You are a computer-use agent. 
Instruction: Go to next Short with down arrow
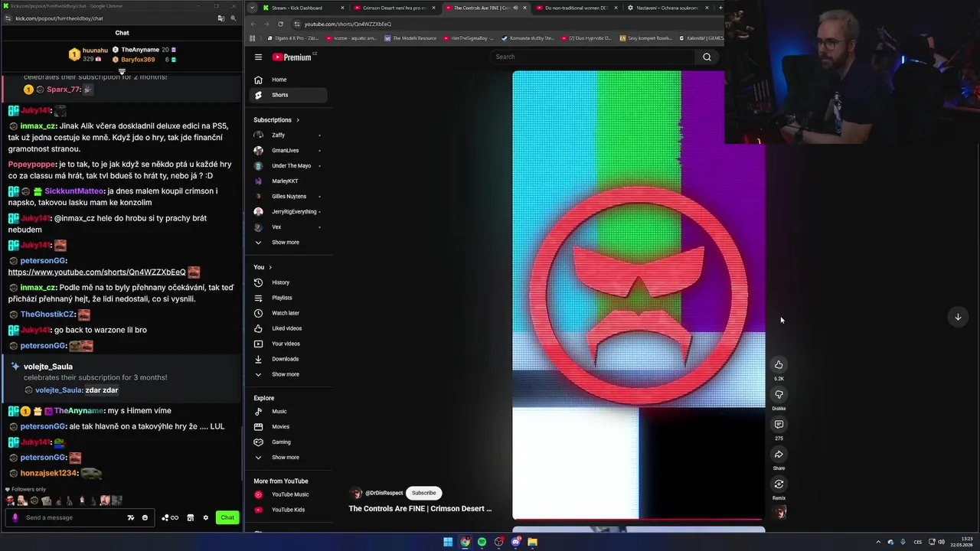click(x=957, y=317)
